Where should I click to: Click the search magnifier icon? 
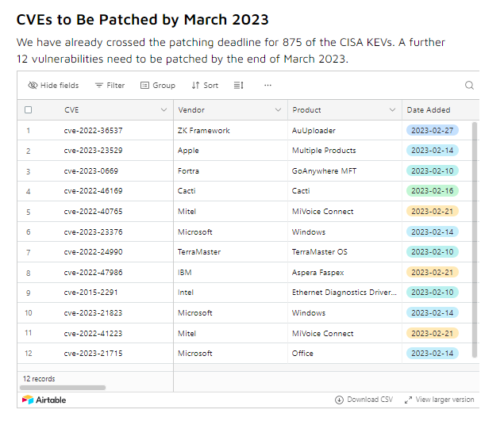tap(469, 86)
